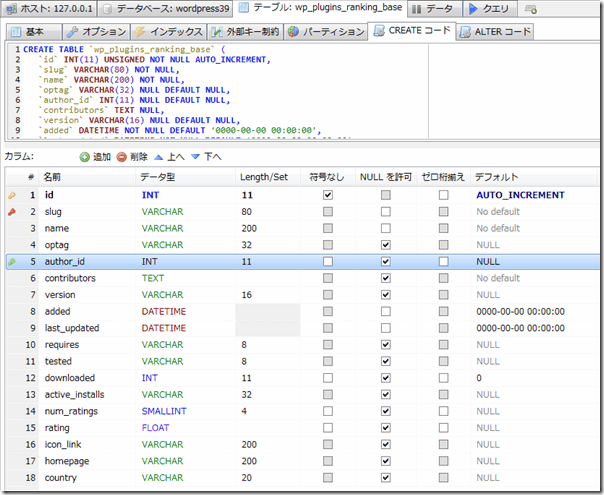The height and width of the screenshot is (495, 604).
Task: Open the 外部キー制約 tab
Action: [245, 32]
